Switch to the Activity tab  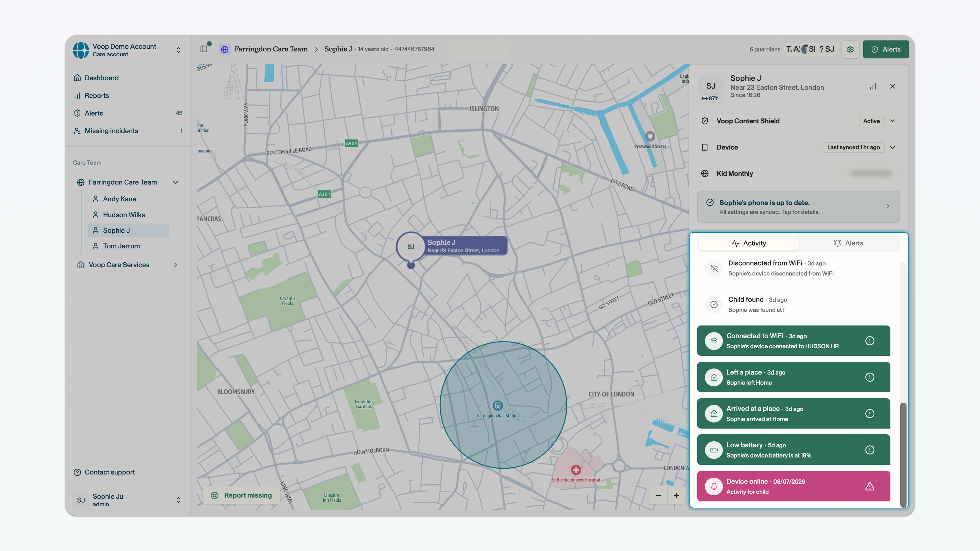tap(749, 243)
